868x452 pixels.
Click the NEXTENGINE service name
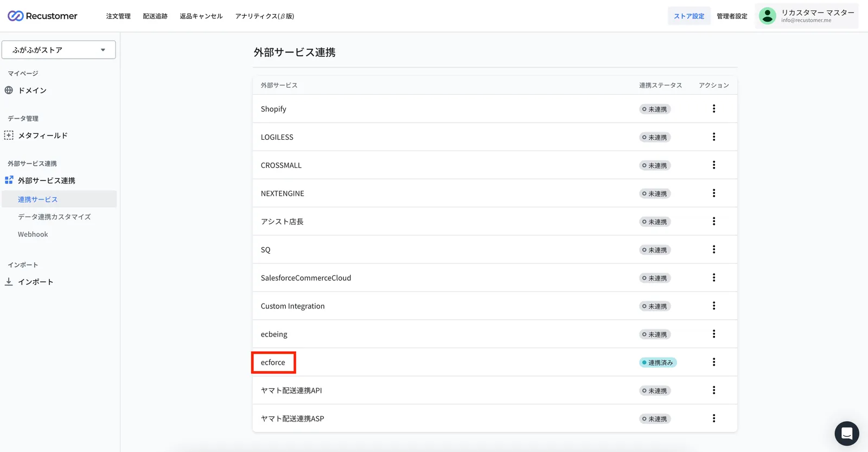point(283,193)
